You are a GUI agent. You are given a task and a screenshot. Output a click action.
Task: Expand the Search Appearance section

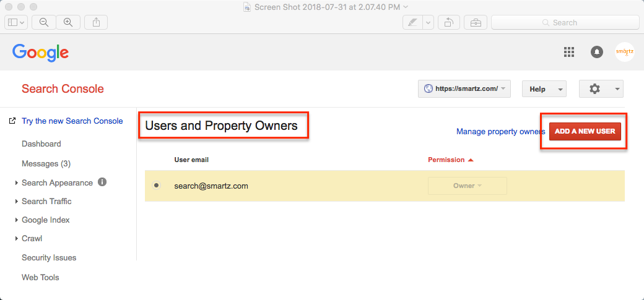pos(17,183)
